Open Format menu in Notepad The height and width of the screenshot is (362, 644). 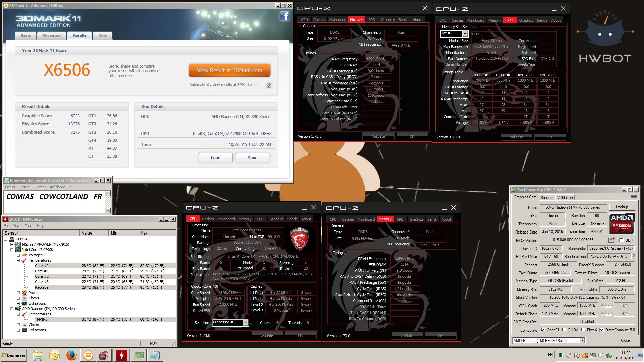point(40,187)
